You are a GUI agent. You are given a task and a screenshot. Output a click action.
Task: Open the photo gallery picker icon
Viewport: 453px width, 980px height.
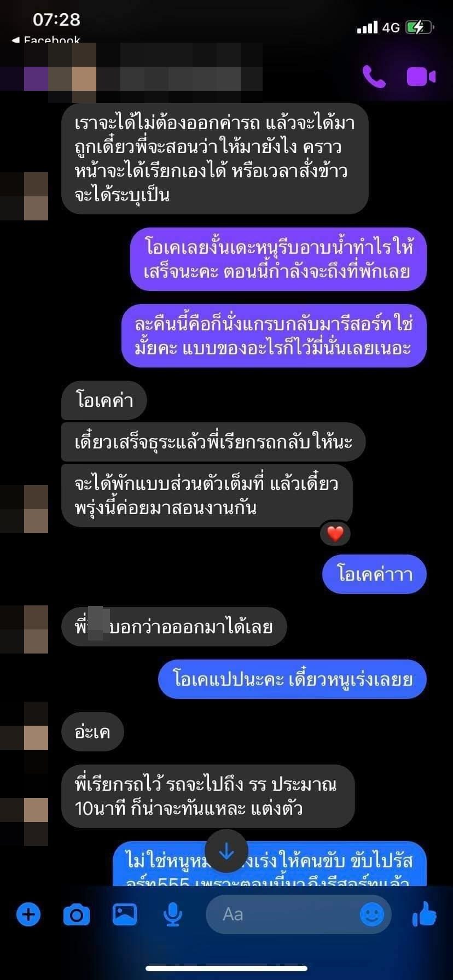(x=125, y=914)
